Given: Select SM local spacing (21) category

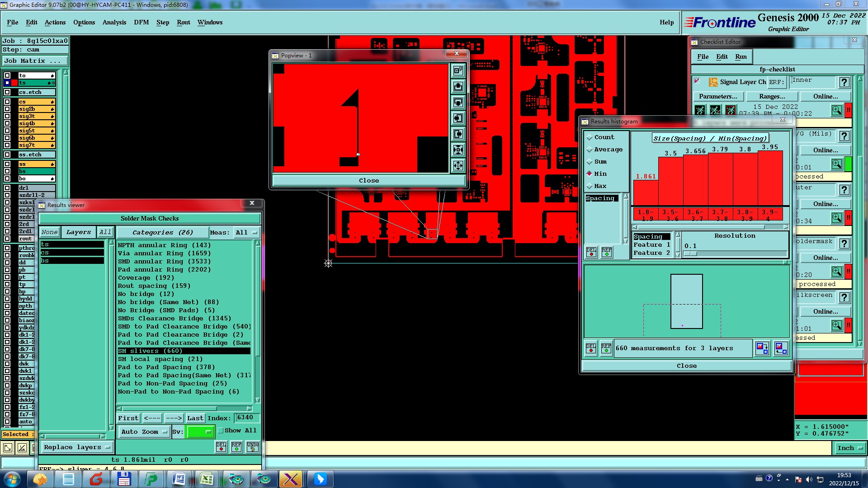Looking at the screenshot, I should pyautogui.click(x=160, y=359).
